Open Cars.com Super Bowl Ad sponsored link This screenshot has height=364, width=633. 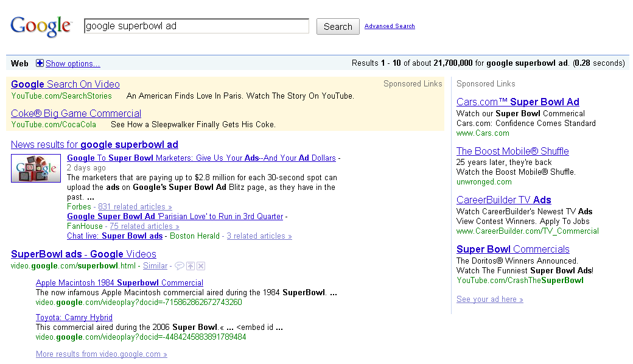[518, 102]
